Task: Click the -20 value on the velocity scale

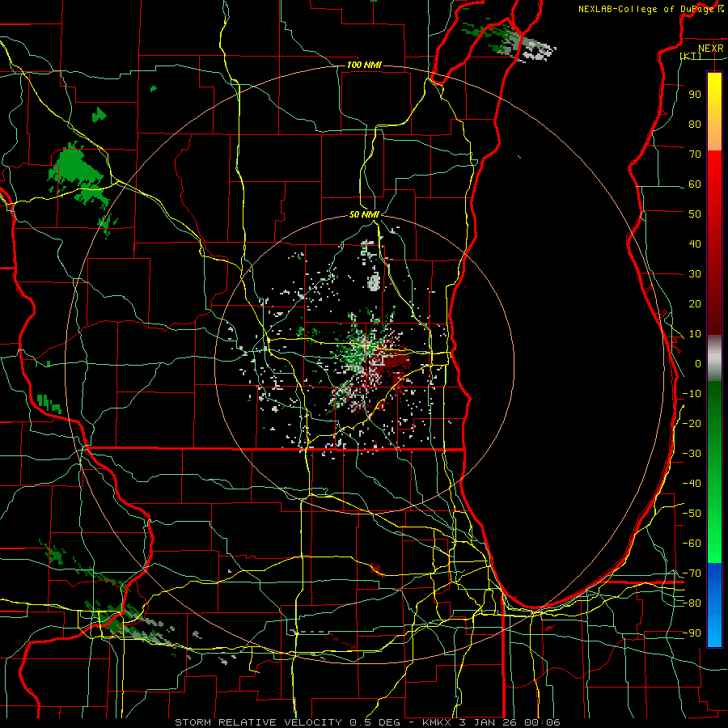Action: (692, 424)
